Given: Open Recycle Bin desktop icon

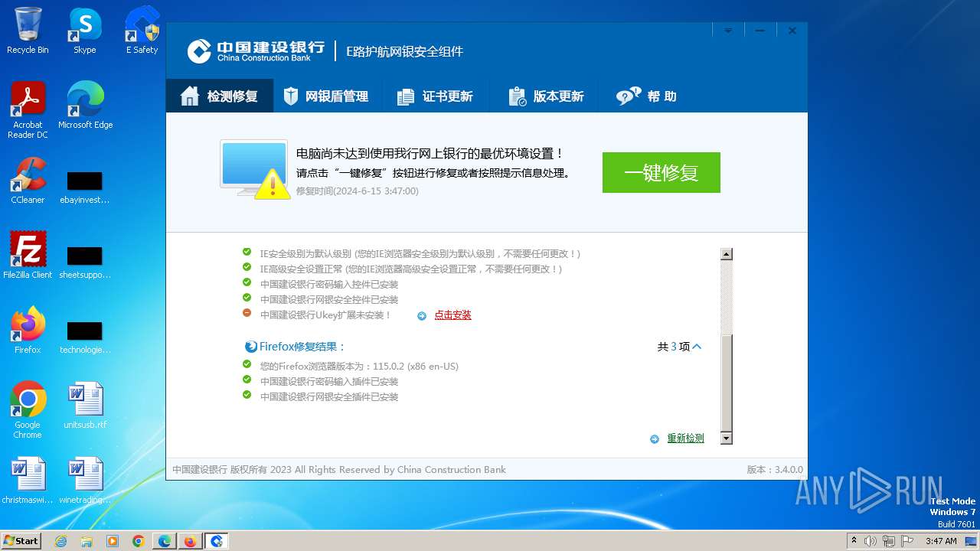Looking at the screenshot, I should point(28,31).
